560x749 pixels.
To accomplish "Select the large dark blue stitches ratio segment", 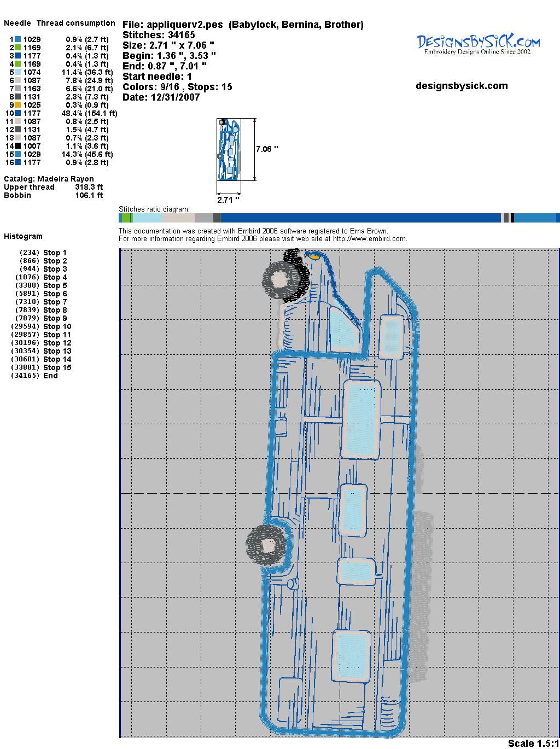I will pos(361,218).
